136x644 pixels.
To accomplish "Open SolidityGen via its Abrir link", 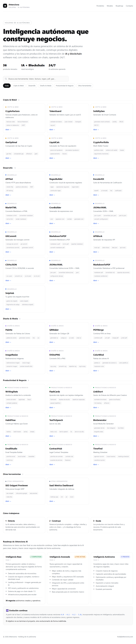I will [96, 130].
